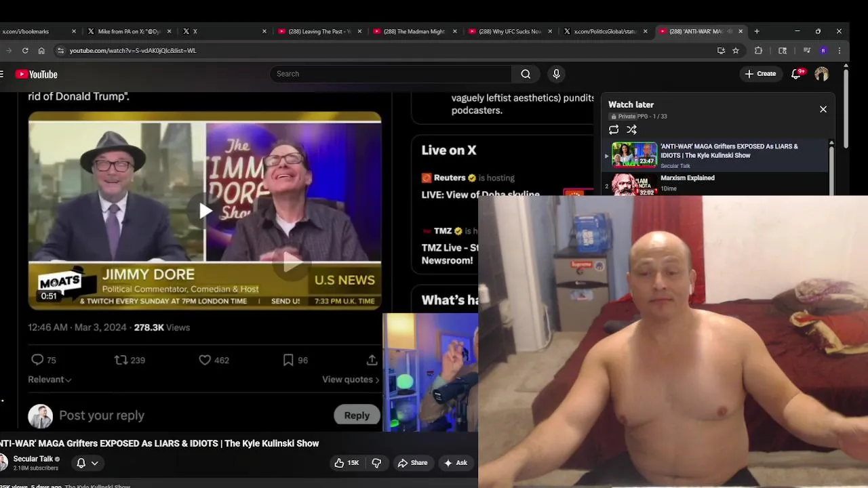The image size is (868, 488).
Task: Close the Watch later playlist panel
Action: [823, 109]
